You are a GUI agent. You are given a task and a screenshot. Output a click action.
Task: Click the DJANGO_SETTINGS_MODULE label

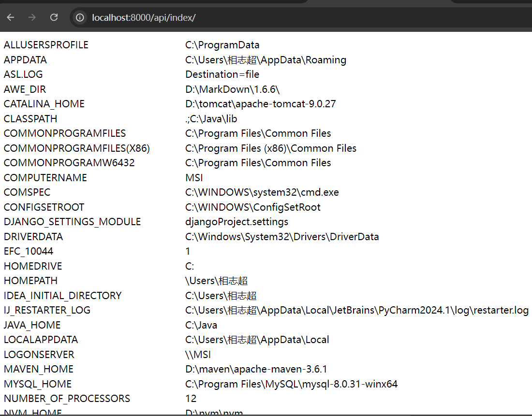[72, 222]
